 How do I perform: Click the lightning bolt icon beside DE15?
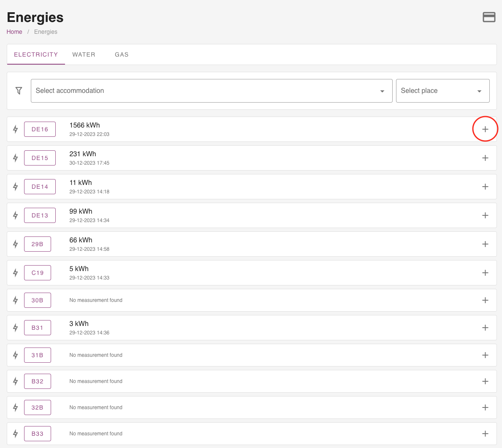coord(15,158)
